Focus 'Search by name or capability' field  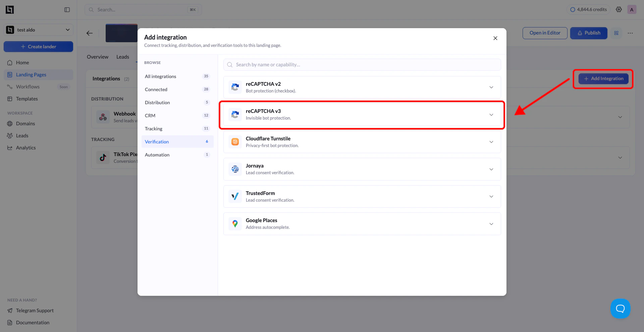pyautogui.click(x=362, y=65)
